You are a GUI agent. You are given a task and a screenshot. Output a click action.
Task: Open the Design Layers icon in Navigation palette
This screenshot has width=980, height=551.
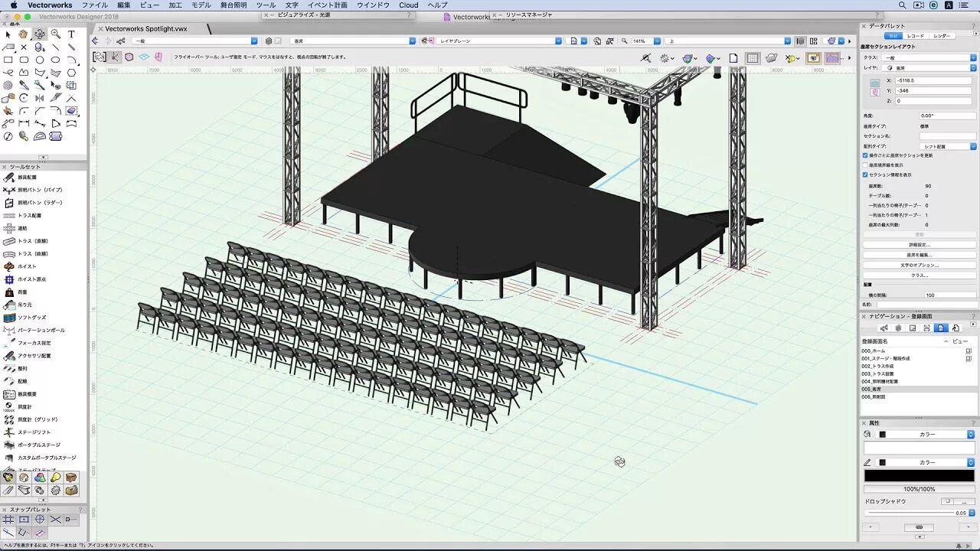click(898, 328)
